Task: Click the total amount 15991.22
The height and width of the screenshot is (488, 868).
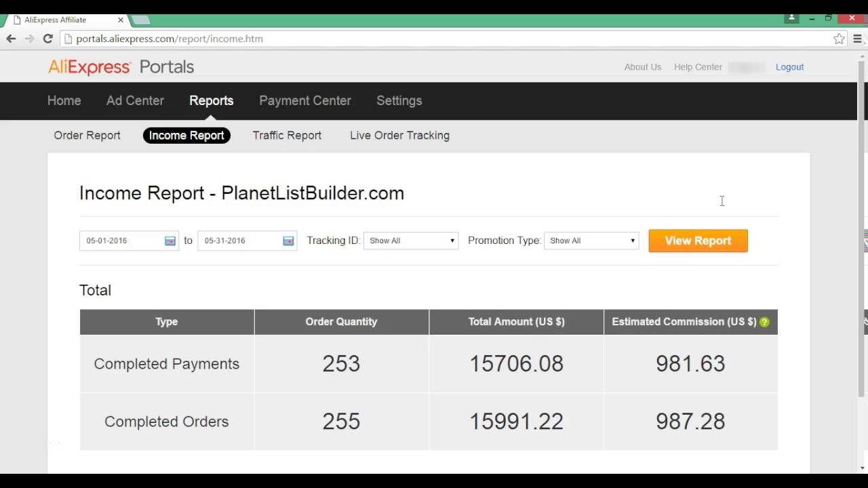Action: (x=516, y=422)
